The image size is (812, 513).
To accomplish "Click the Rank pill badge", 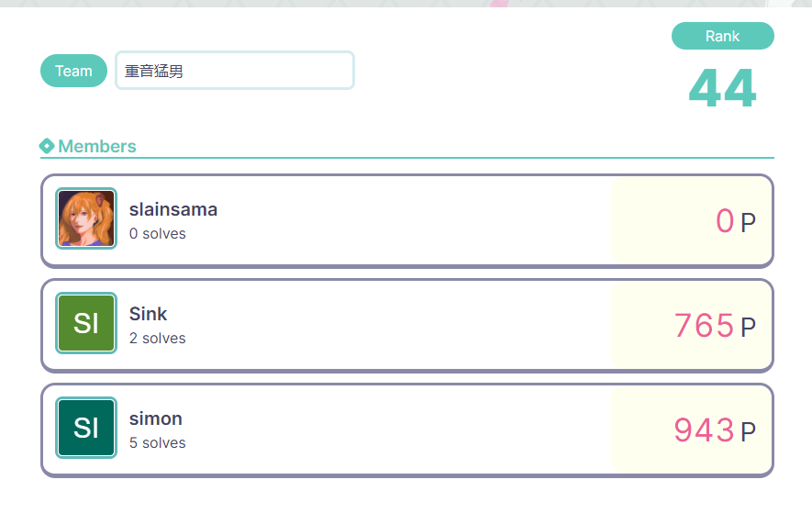I will pyautogui.click(x=722, y=36).
